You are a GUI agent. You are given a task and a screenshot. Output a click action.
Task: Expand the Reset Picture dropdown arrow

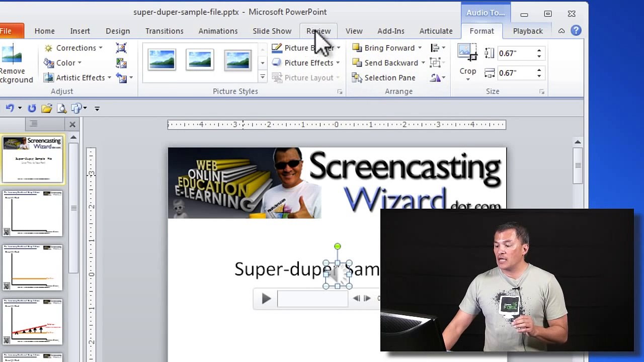(x=131, y=77)
